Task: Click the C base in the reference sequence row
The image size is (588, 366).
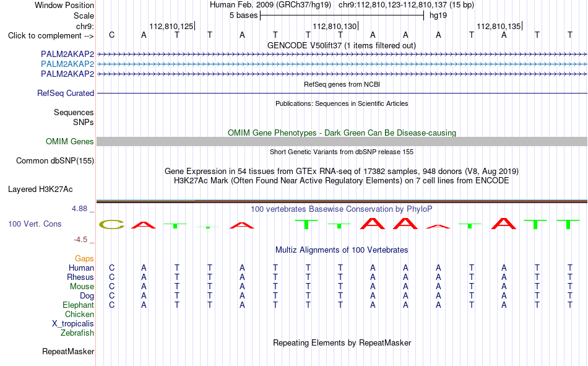Action: 111,35
